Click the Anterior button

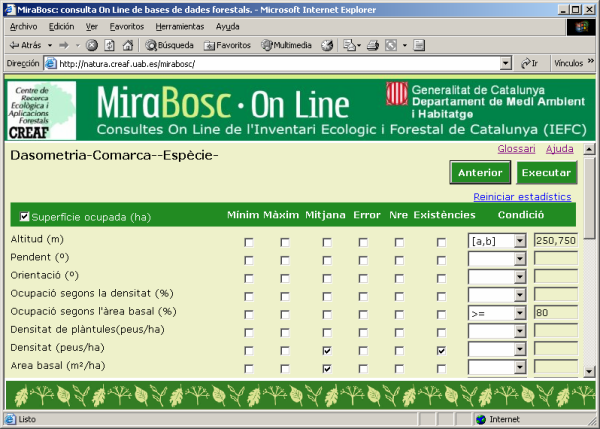[x=480, y=173]
